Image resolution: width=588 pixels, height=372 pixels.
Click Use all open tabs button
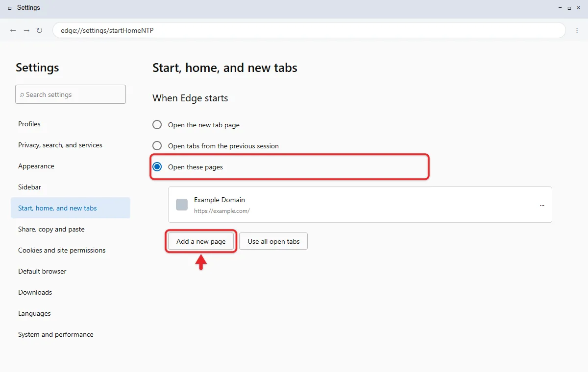[x=273, y=241]
